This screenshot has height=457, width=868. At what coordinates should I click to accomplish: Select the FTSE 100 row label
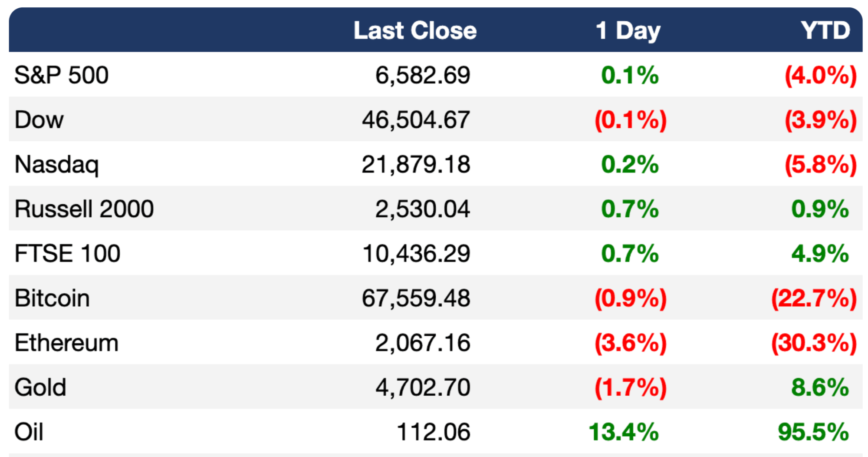67,254
